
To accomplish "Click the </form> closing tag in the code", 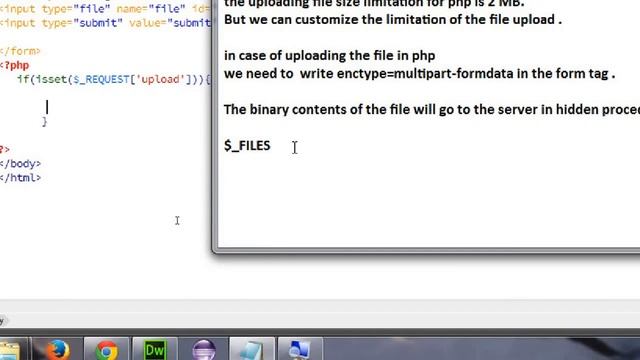I will [x=20, y=51].
